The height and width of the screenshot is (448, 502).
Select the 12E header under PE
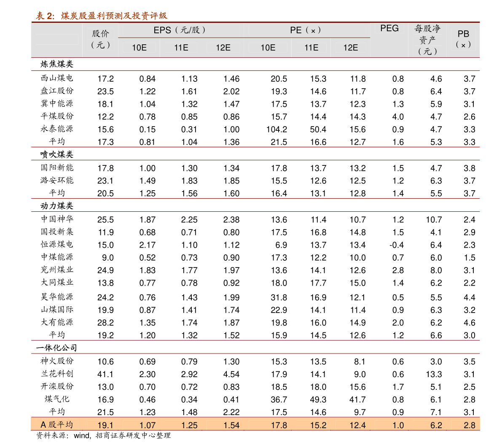[350, 48]
